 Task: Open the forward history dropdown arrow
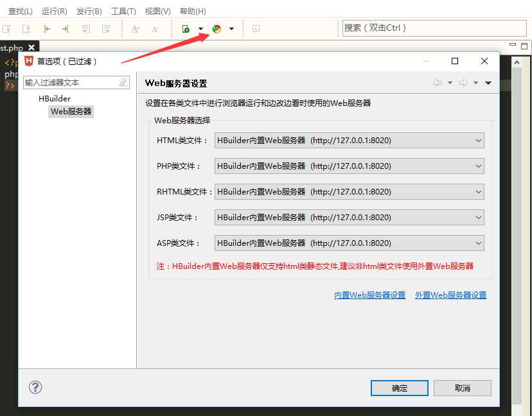475,83
